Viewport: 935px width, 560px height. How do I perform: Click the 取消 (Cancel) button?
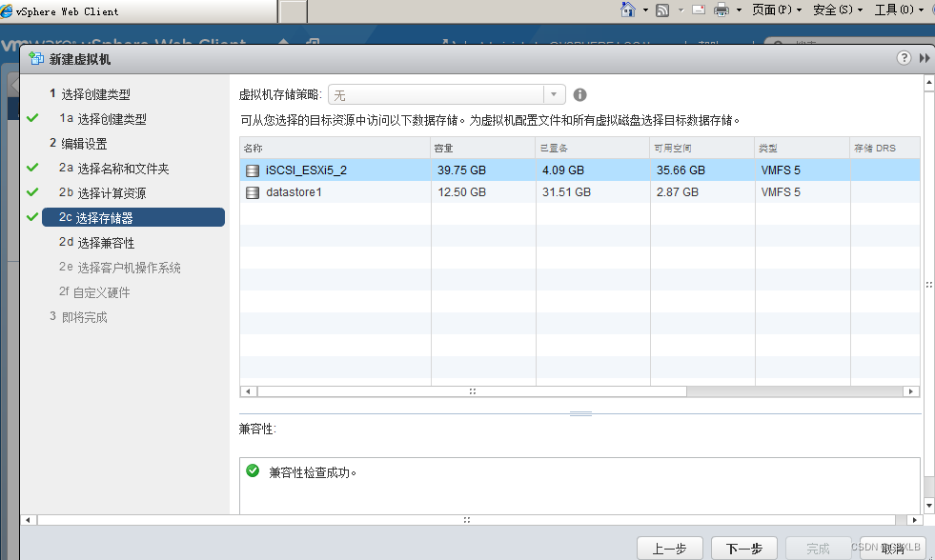point(893,548)
